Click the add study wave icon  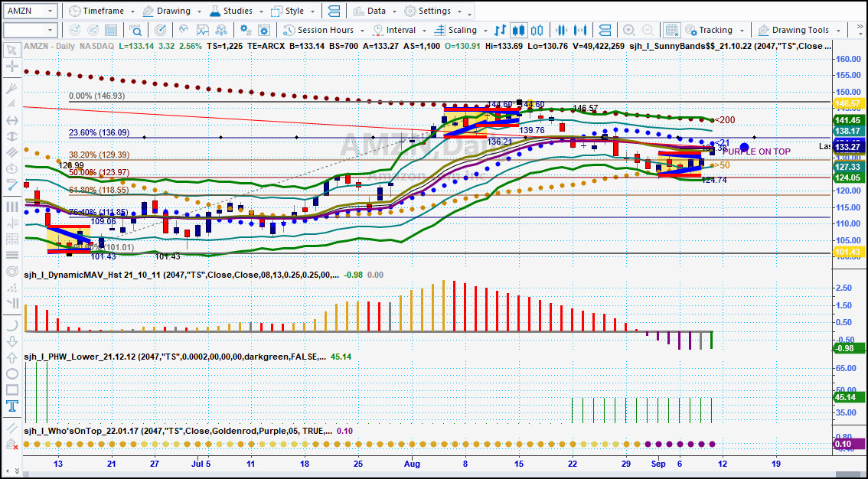click(184, 30)
